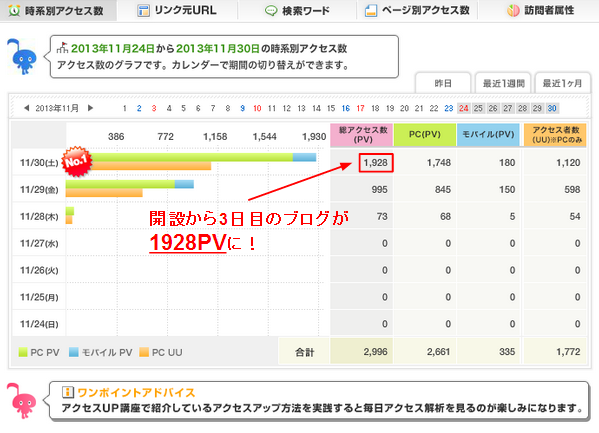Open the 検索ワード tab
The image size is (599, 433).
pos(297,10)
